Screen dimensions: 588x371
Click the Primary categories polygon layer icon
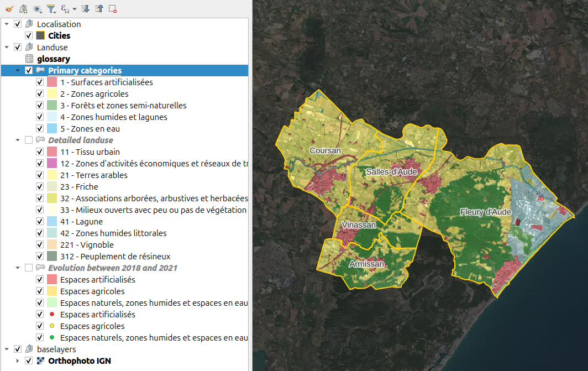pyautogui.click(x=40, y=71)
